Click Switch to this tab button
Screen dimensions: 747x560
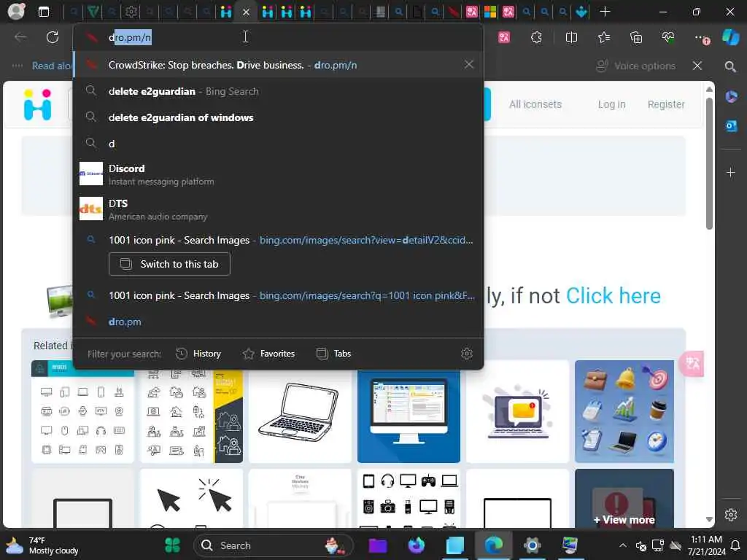169,264
